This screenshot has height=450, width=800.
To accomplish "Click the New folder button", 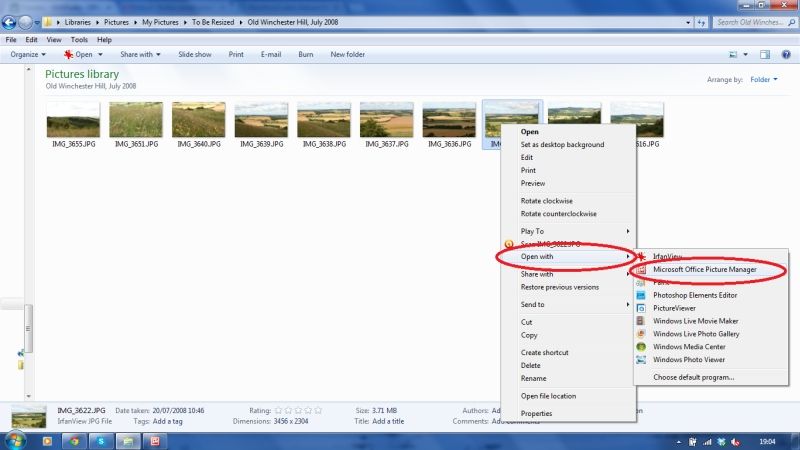I will [347, 54].
